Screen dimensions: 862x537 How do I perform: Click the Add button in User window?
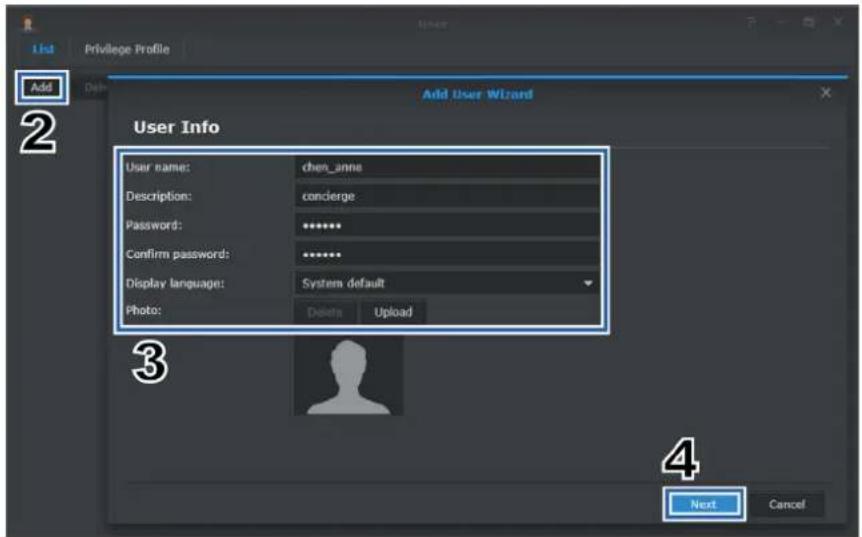[42, 87]
